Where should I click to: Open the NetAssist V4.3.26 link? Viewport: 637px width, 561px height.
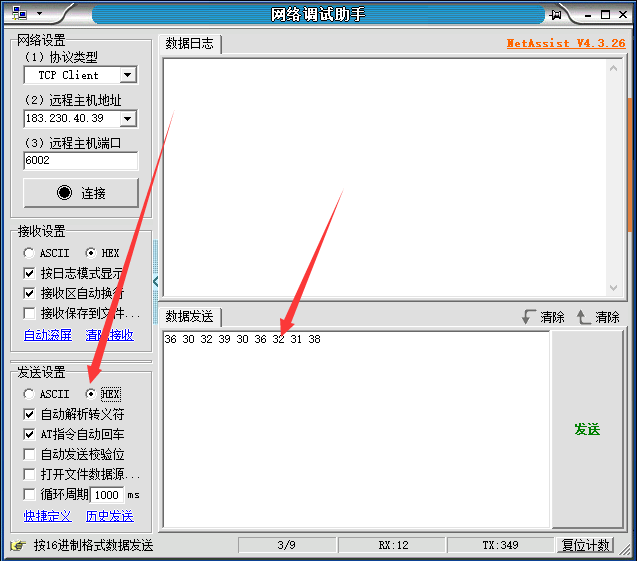click(x=566, y=43)
